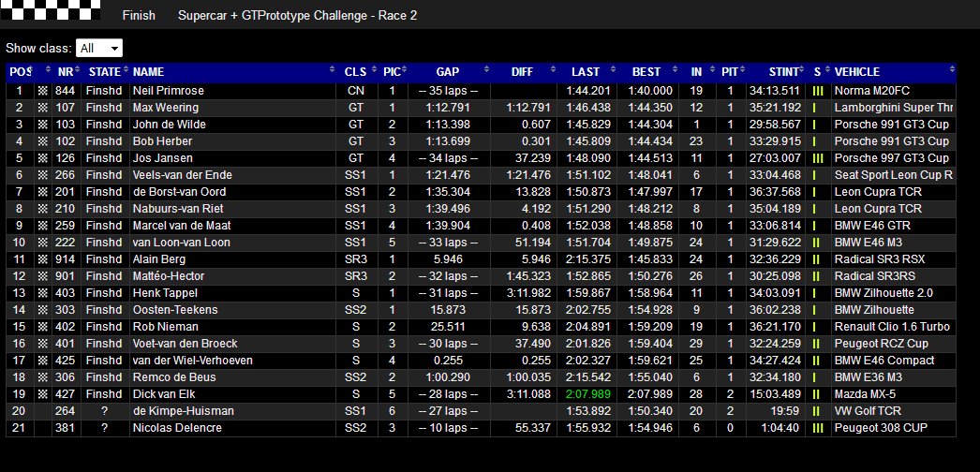Viewport: 980px width, 472px height.
Task: Click unknown state ? for de Kimpe-Huisman
Action: (x=104, y=411)
